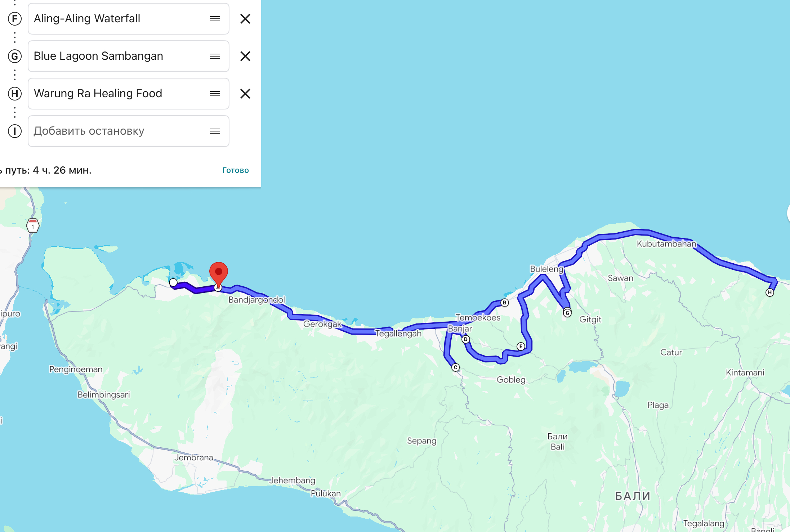The width and height of the screenshot is (790, 532).
Task: Click the Добавить остановку input field
Action: coord(129,131)
